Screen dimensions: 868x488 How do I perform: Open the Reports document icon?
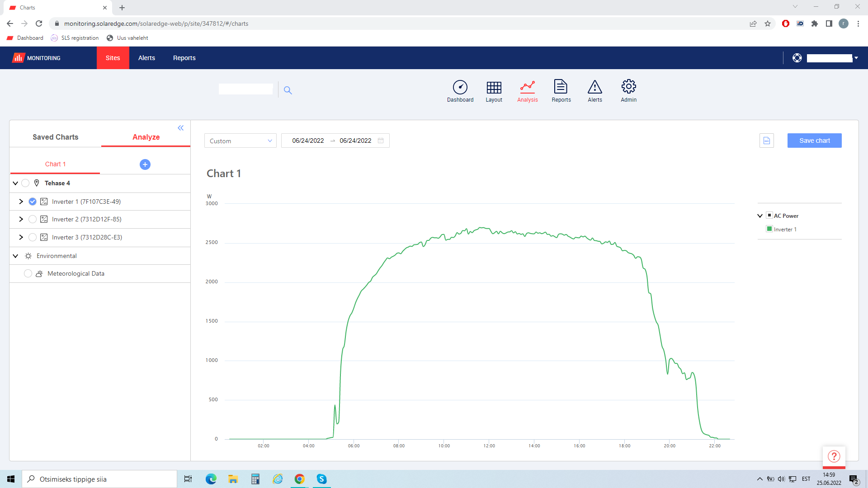point(561,87)
